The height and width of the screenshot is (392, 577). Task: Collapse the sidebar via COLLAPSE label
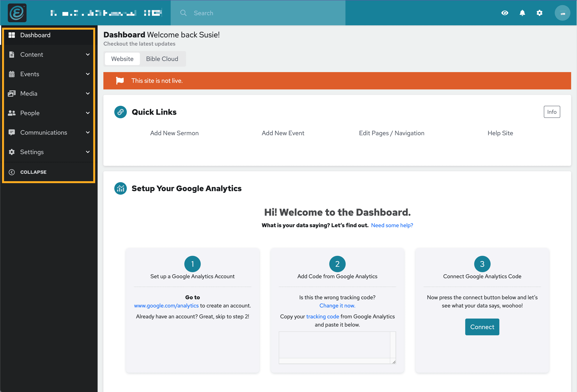tap(33, 172)
